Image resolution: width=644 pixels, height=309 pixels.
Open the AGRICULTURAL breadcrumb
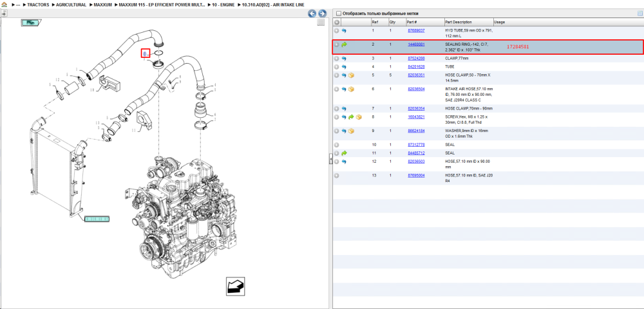tap(71, 5)
